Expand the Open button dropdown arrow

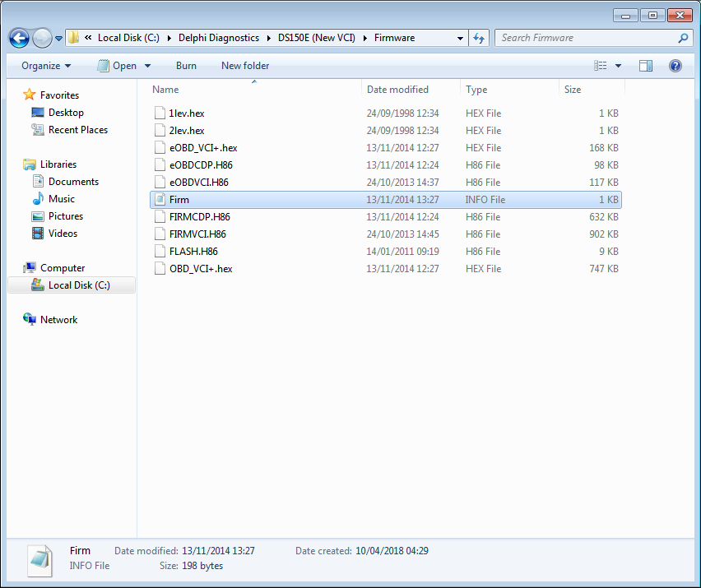click(x=147, y=66)
